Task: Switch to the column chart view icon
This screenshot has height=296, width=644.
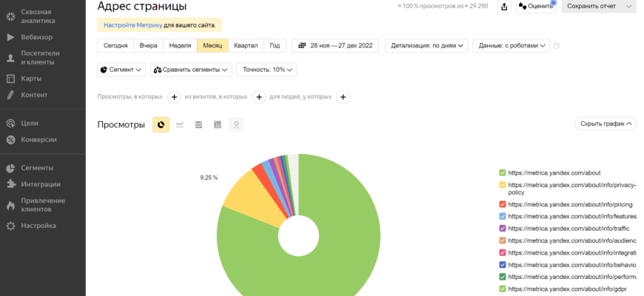Action: (x=218, y=124)
